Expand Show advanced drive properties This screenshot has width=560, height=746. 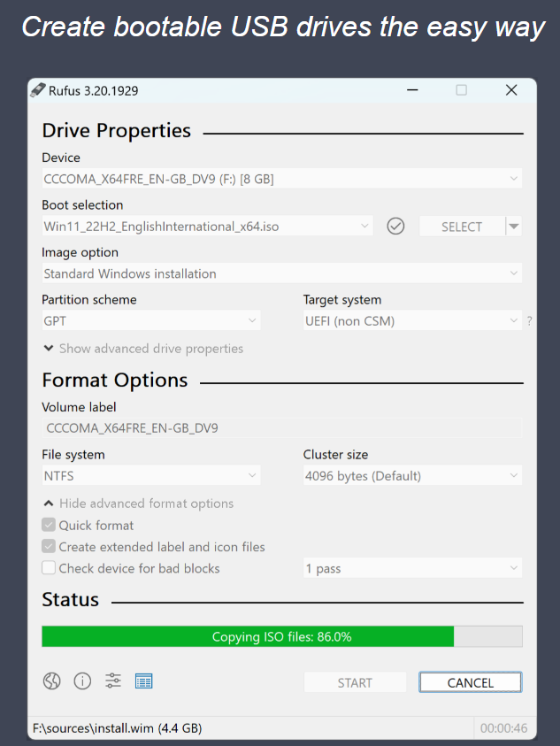142,349
